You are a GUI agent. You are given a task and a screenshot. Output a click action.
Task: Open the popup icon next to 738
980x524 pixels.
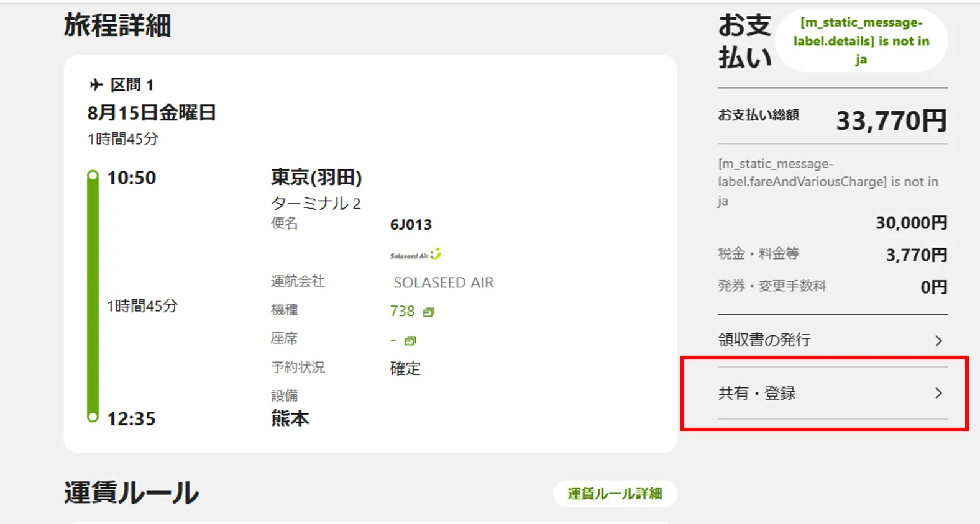point(428,312)
